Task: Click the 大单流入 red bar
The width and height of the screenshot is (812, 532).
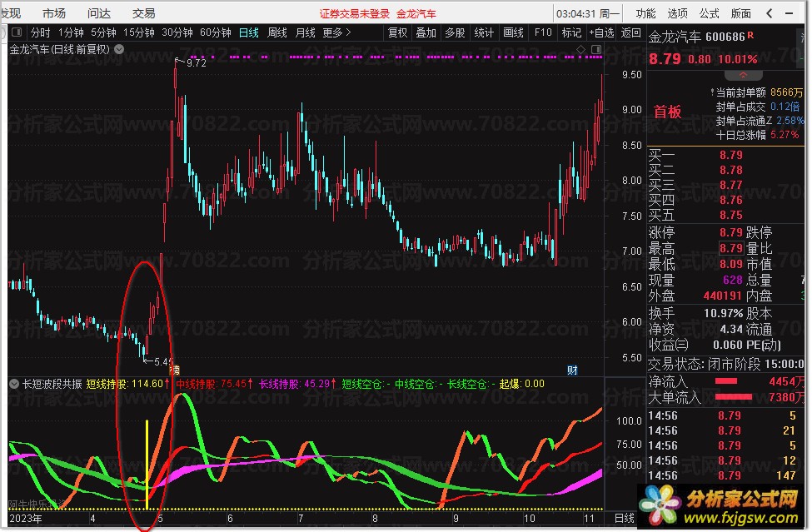Action: click(x=733, y=397)
